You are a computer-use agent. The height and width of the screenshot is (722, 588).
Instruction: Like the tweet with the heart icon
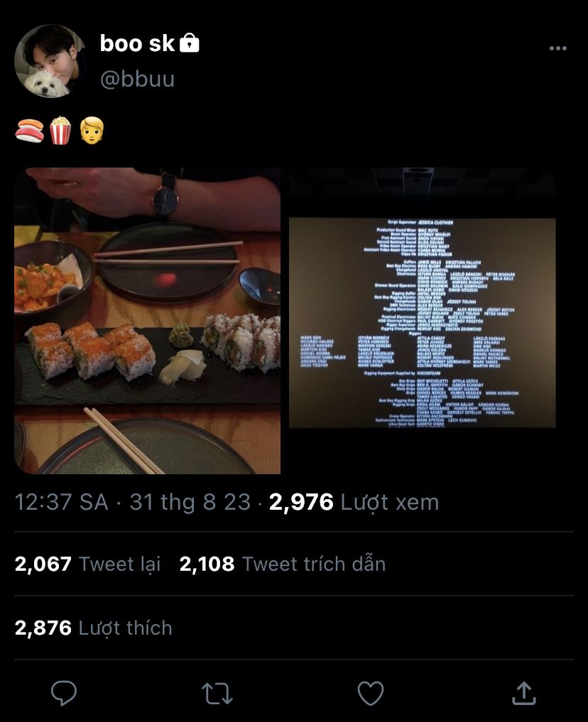click(x=371, y=693)
